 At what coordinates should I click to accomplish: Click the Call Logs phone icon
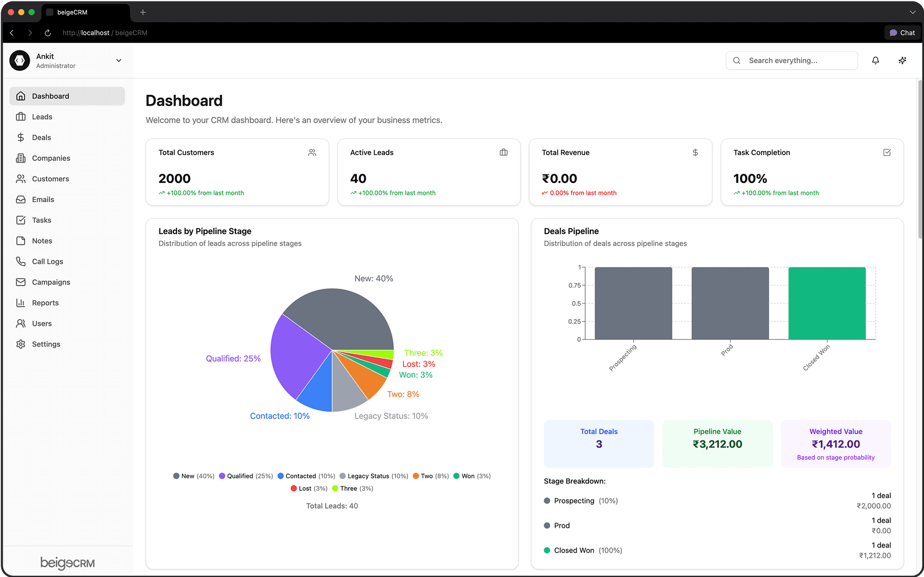tap(21, 261)
